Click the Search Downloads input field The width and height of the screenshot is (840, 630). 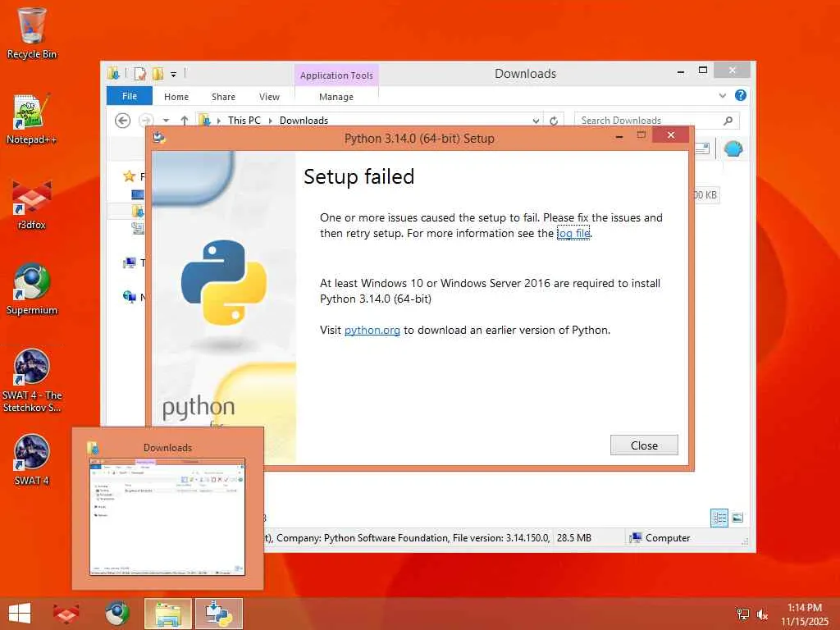648,121
